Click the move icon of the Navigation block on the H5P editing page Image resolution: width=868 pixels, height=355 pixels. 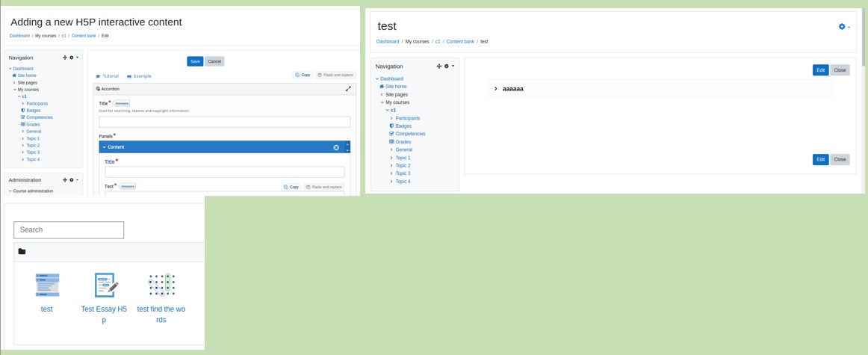pyautogui.click(x=65, y=58)
